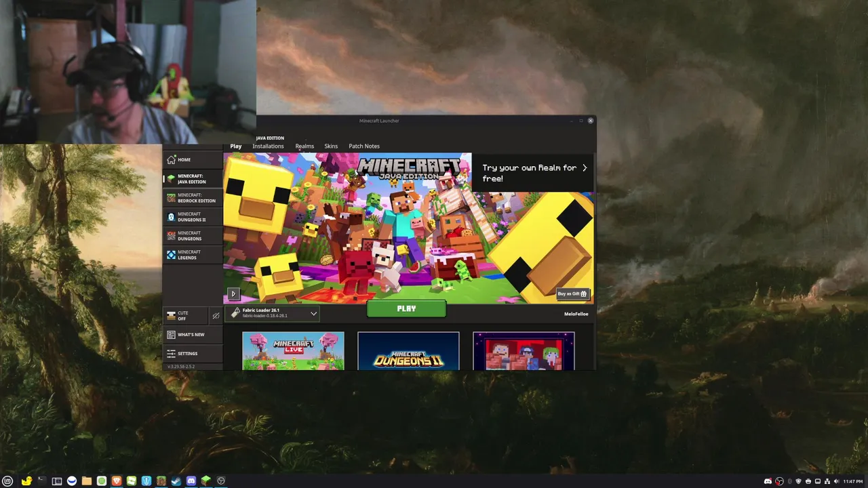Open Discord from the taskbar
868x488 pixels.
(x=191, y=481)
